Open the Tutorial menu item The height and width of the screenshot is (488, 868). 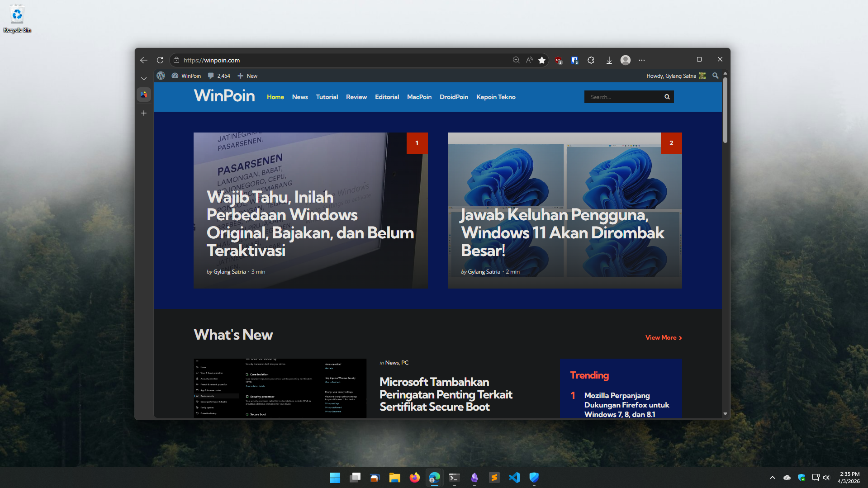point(327,97)
